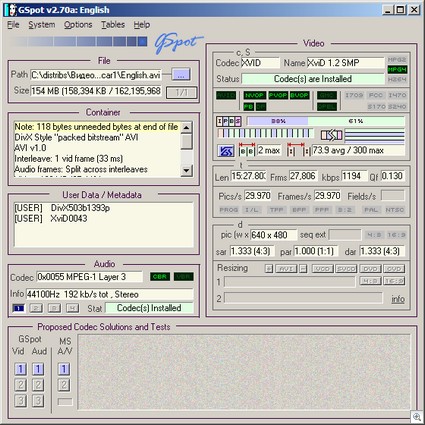
Task: Click the audio Info field
Action: coord(110,294)
